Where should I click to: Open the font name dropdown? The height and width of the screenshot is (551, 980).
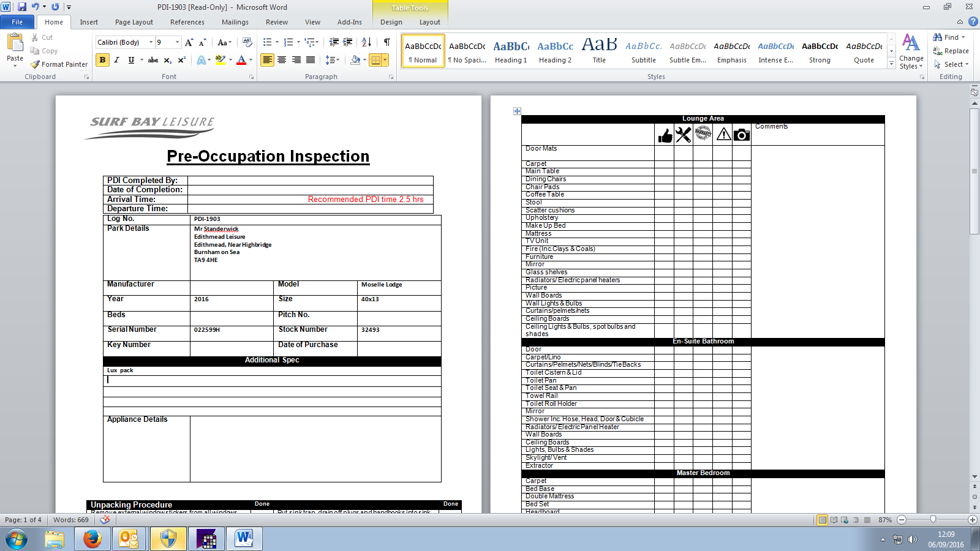(151, 42)
